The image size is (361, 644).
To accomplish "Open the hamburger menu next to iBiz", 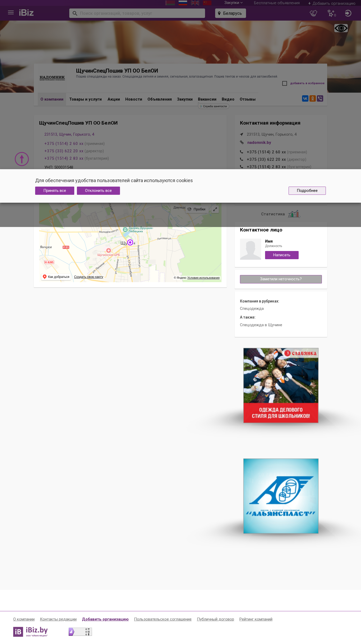I will 11,13.
